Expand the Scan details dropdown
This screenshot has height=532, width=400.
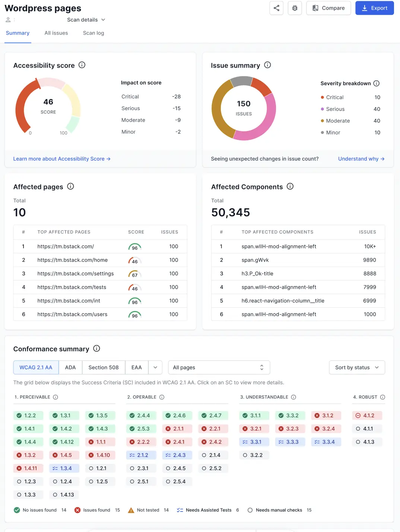coord(86,20)
